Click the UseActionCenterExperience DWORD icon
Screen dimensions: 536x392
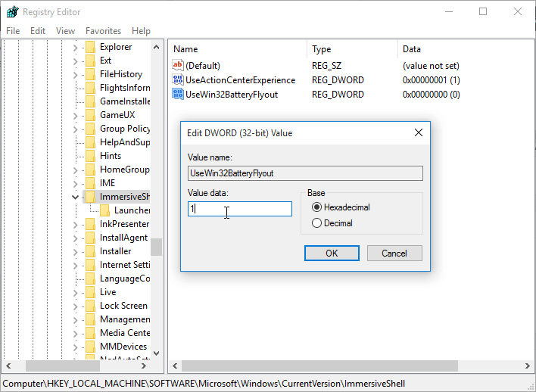178,79
